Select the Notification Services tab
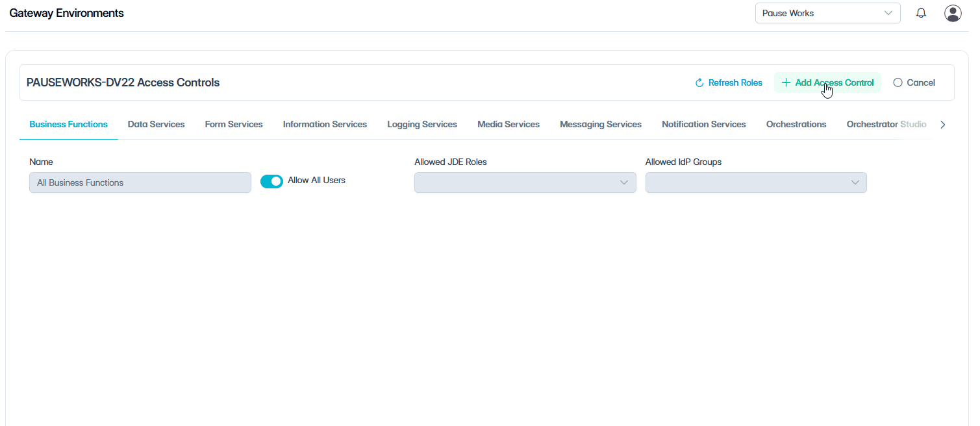The image size is (980, 426). tap(704, 124)
